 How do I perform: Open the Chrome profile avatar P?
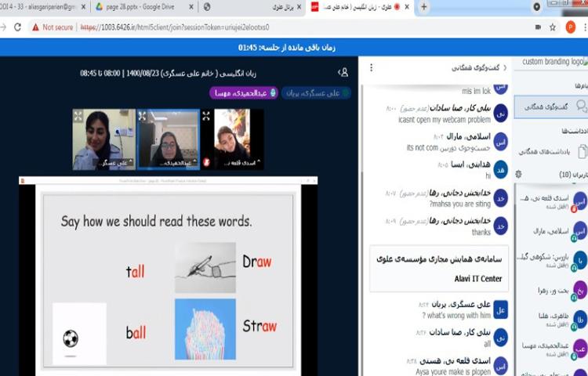571,27
